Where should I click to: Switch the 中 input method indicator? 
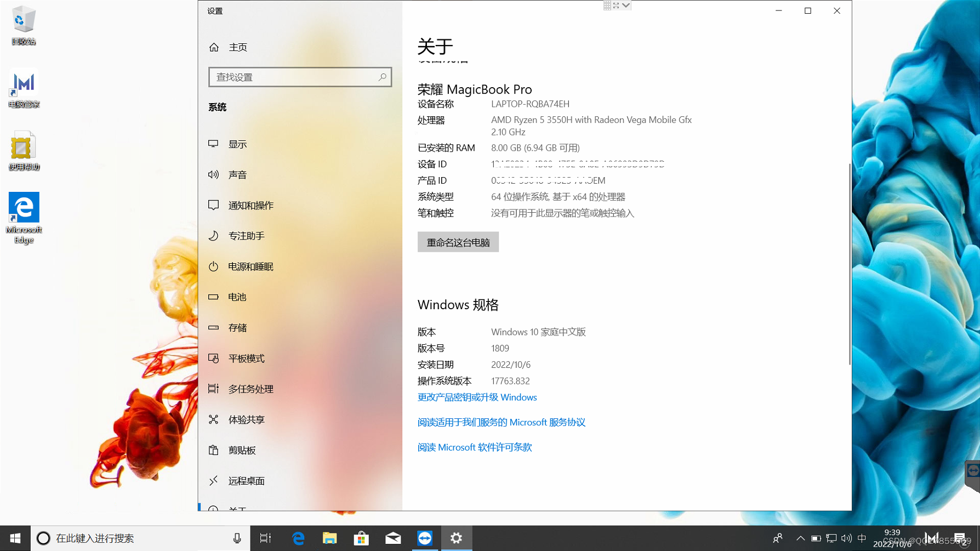(862, 538)
